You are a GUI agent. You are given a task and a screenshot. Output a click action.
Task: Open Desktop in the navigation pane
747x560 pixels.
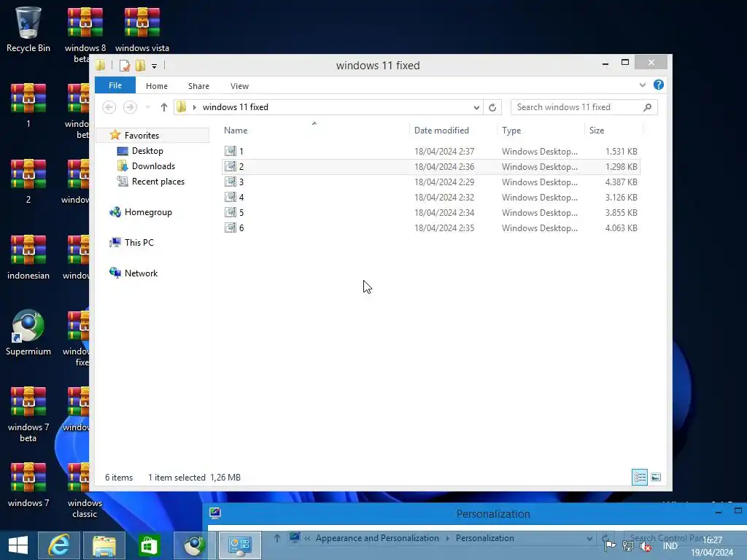pyautogui.click(x=147, y=151)
